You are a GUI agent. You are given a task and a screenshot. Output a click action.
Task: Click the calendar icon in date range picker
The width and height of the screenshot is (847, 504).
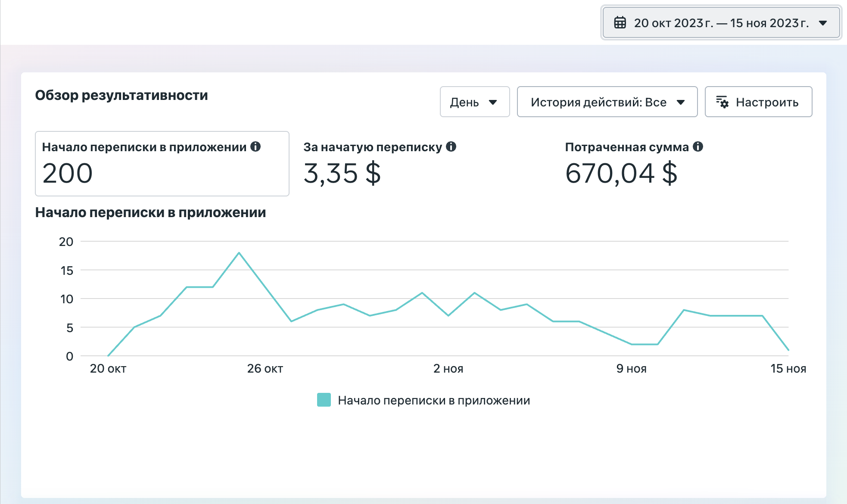tap(620, 22)
